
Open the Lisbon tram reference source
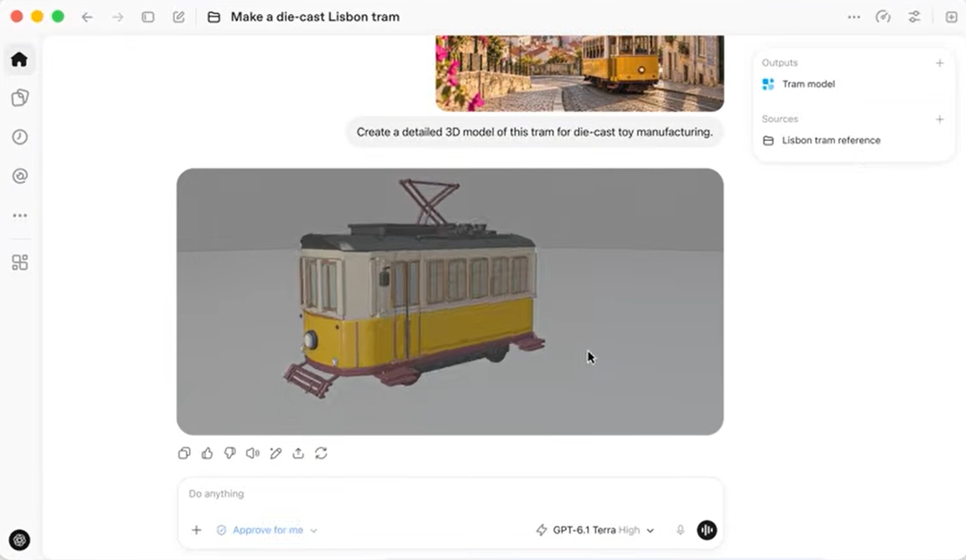click(822, 140)
